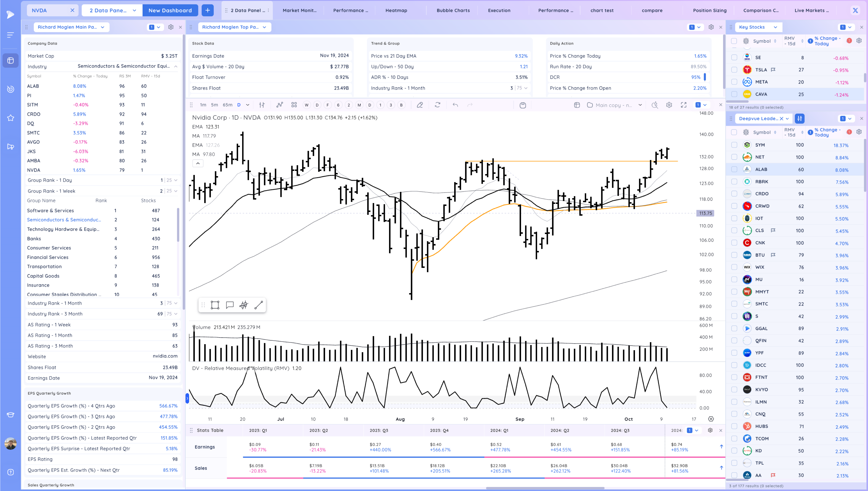This screenshot has height=491, width=868.
Task: Click the New Dashboard button
Action: click(x=170, y=10)
